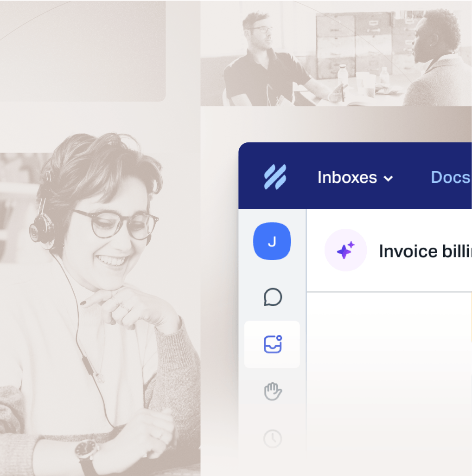Screen dimensions: 472x476
Task: Open the clock icon in sidebar
Action: [273, 438]
